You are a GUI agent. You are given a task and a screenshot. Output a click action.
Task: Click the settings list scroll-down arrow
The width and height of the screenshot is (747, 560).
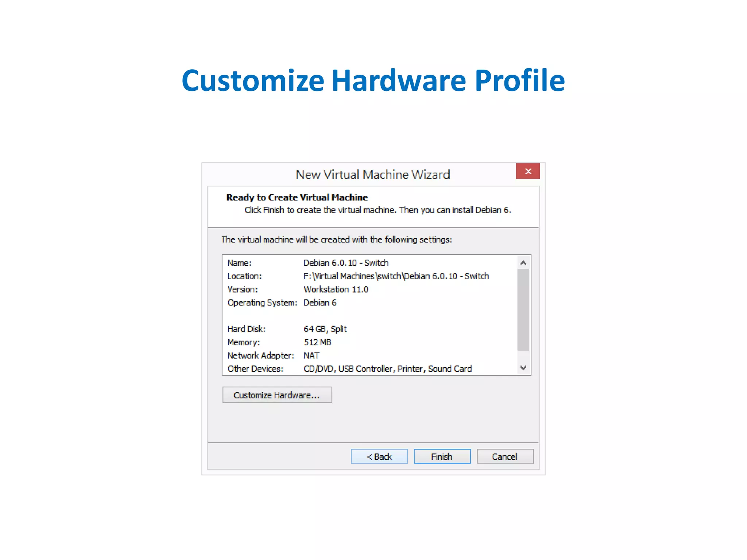(523, 368)
